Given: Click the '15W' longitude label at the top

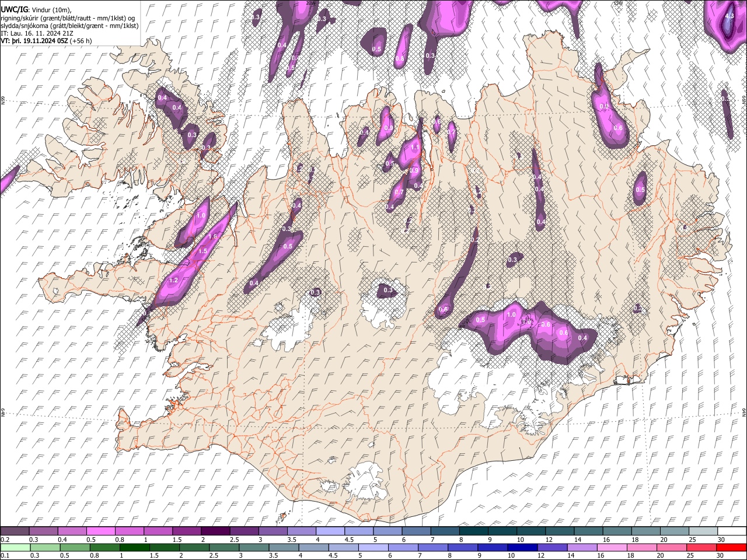Looking at the screenshot, I should pyautogui.click(x=618, y=3).
